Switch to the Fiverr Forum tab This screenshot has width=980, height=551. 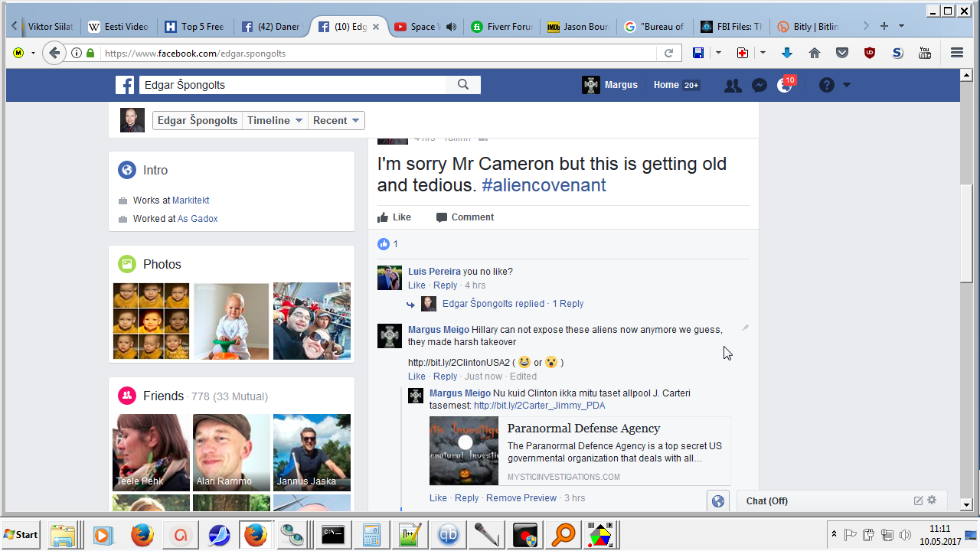(x=501, y=27)
